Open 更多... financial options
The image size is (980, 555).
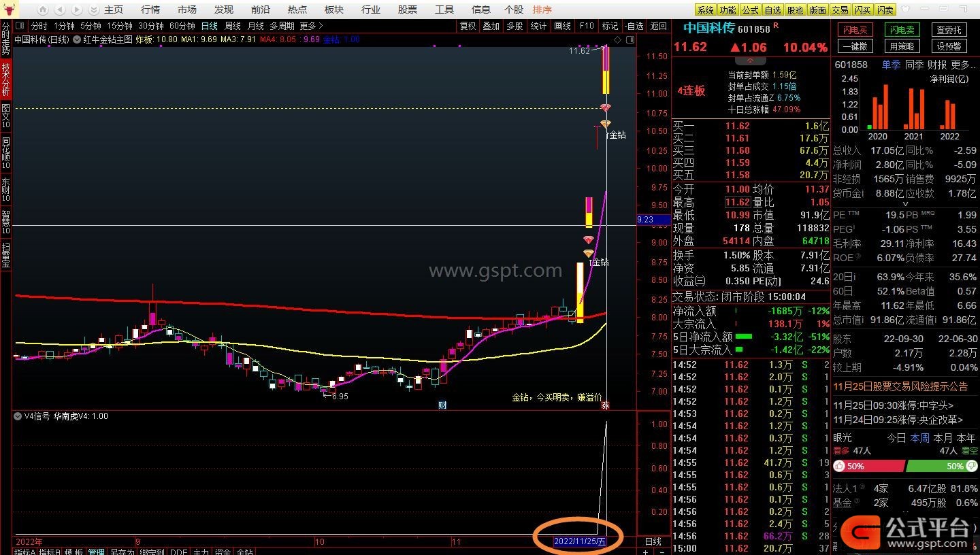[x=964, y=65]
